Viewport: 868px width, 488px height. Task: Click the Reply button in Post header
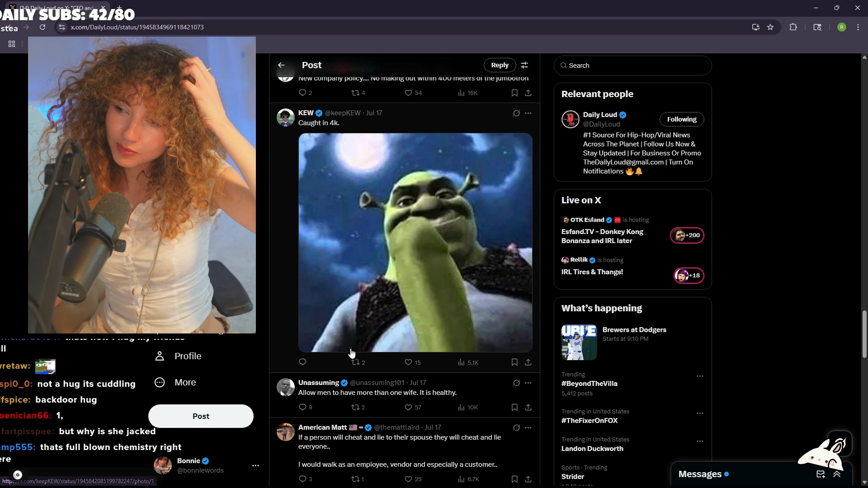(x=500, y=65)
